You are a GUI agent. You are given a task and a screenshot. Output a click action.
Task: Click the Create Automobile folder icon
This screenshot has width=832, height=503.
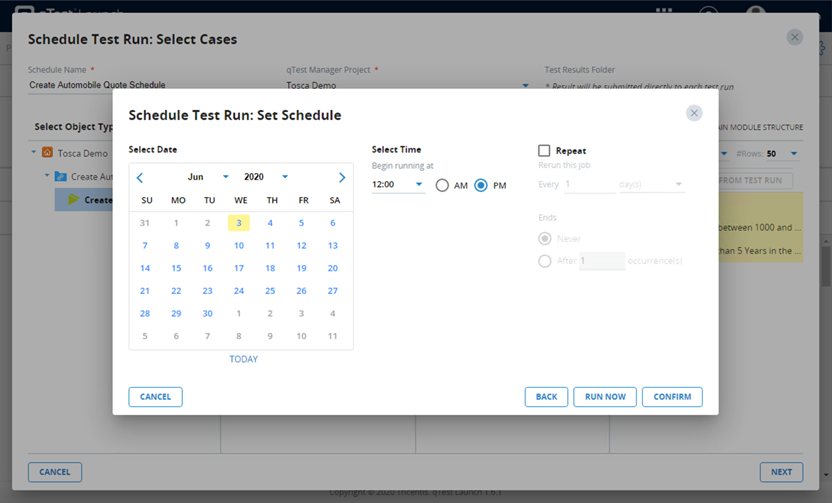click(x=60, y=176)
